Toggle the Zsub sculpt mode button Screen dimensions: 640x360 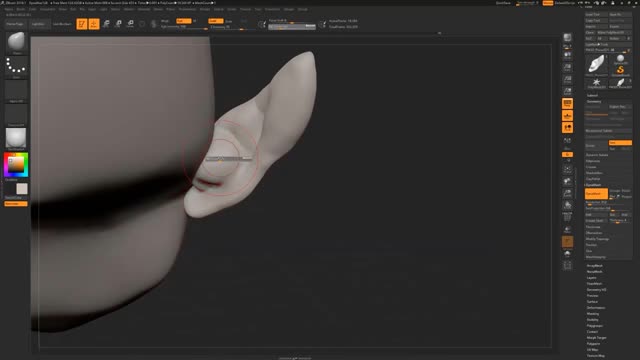(x=229, y=21)
